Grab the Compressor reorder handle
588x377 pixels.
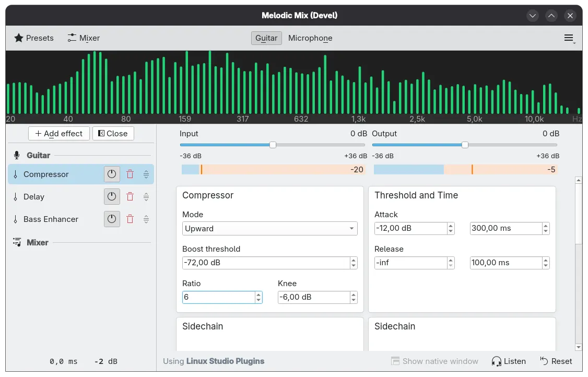point(146,174)
